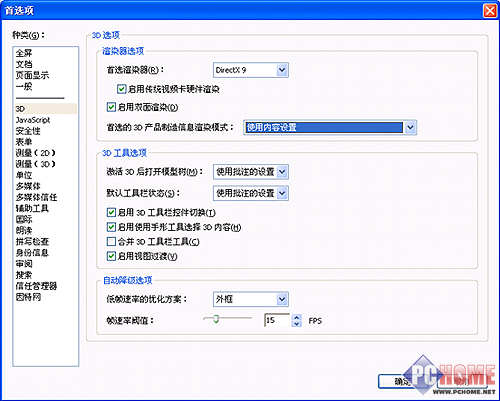500x401 pixels.
Task: Toggle 启用传统视频卡硬件渲染 checkbox
Action: point(121,89)
